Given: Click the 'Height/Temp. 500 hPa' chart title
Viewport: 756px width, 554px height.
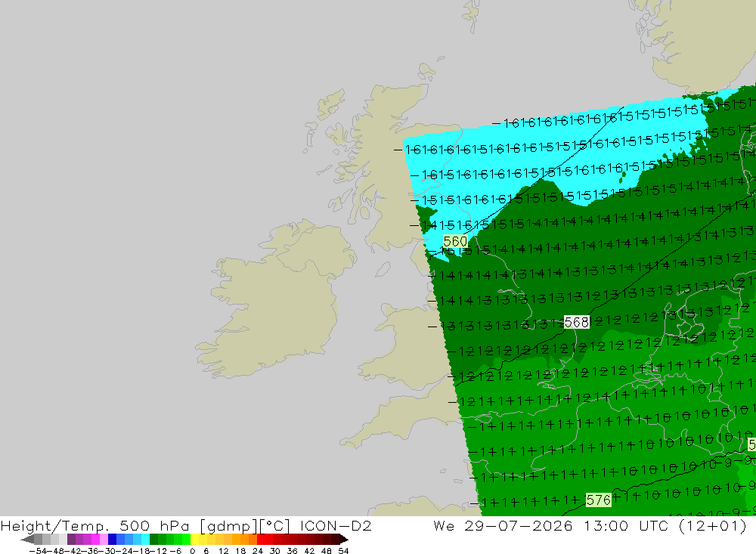Looking at the screenshot, I should 95,525.
